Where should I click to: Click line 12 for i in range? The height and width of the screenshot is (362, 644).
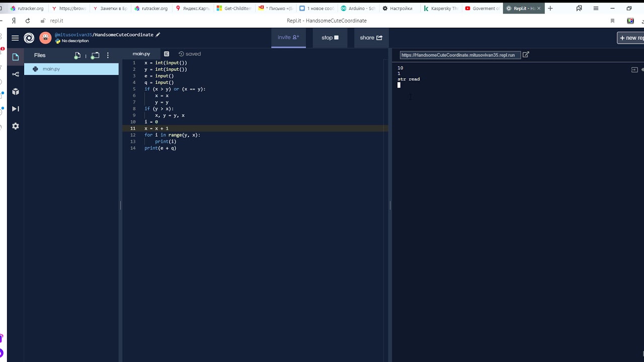pos(172,135)
